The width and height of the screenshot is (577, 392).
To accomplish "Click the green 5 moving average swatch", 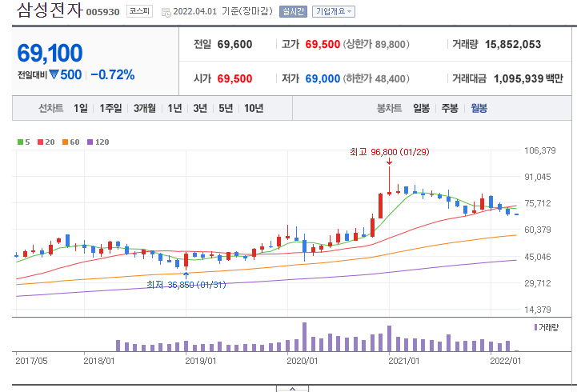I will pos(20,142).
